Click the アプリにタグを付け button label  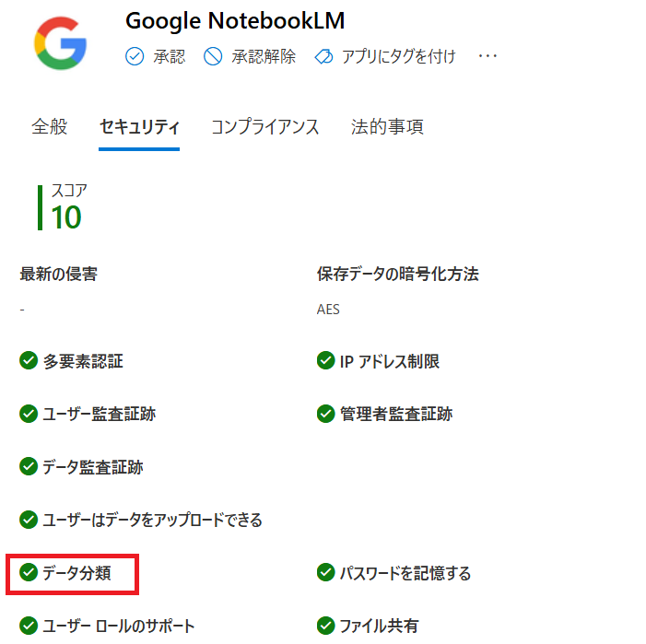click(x=398, y=57)
